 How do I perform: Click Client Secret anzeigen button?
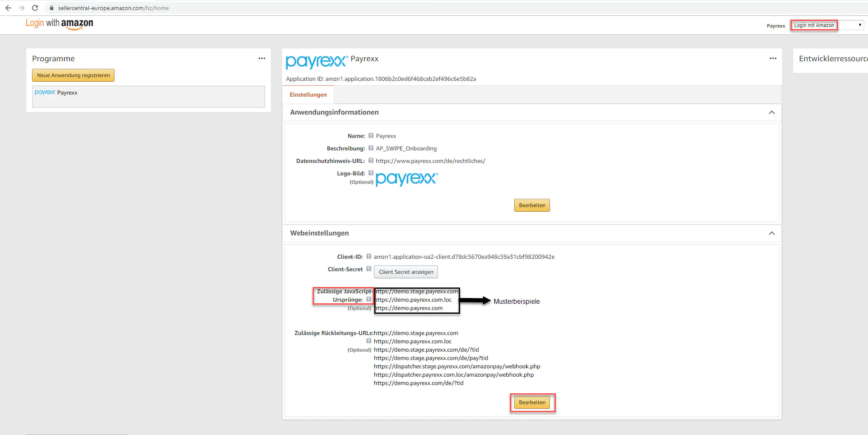coord(405,272)
